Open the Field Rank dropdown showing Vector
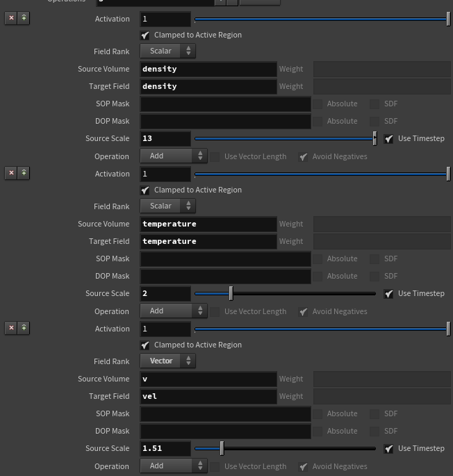Viewport: 453px width, 476px height. 167,361
